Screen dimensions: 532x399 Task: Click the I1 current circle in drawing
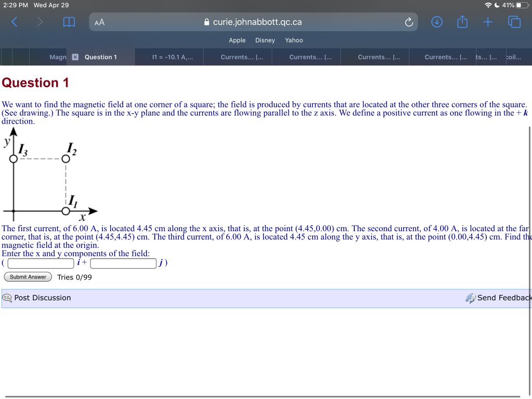point(66,211)
